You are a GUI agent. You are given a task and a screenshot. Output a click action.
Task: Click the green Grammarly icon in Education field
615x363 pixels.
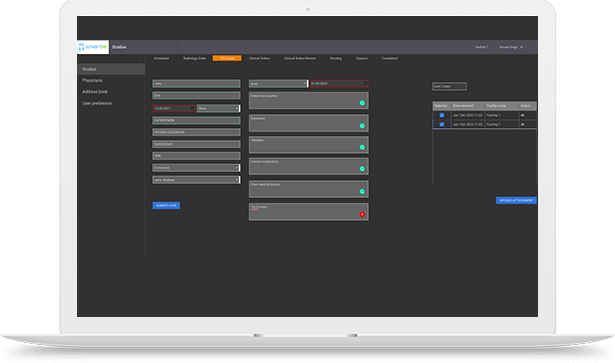click(362, 126)
